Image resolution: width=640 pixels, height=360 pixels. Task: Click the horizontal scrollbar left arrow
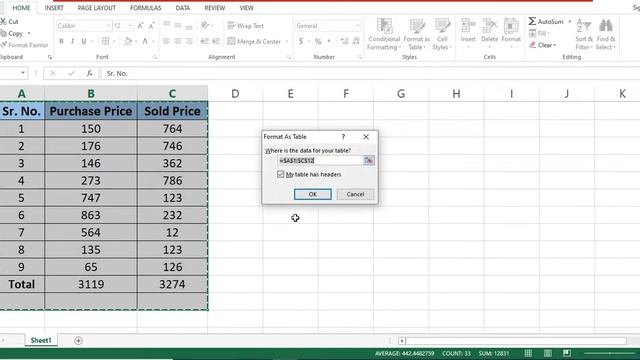coord(402,341)
